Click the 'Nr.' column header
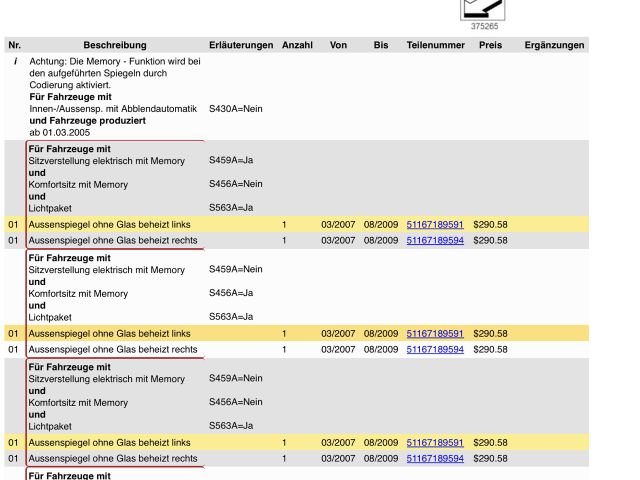Screen dimensions: 640x480 [x=14, y=45]
